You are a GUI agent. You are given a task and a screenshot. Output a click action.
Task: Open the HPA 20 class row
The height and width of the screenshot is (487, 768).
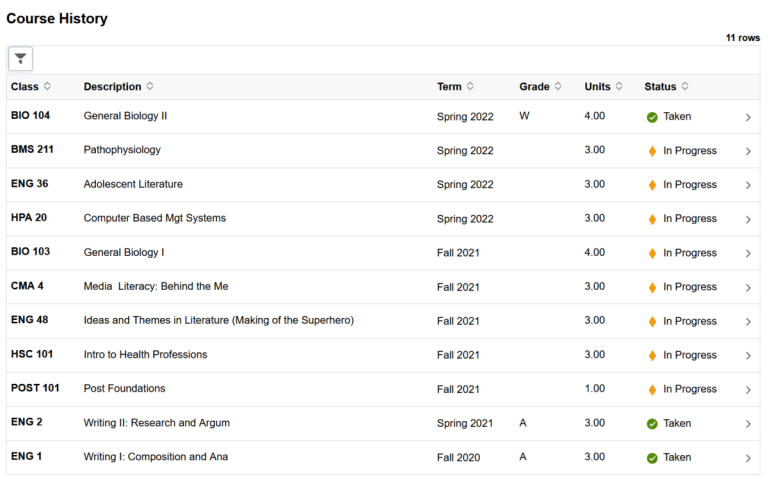click(29, 218)
